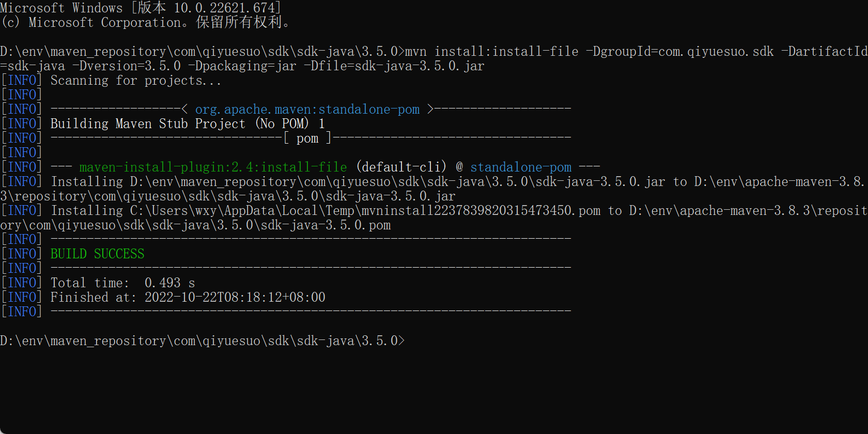This screenshot has width=868, height=434.
Task: Click the final command prompt line
Action: pyautogui.click(x=202, y=340)
